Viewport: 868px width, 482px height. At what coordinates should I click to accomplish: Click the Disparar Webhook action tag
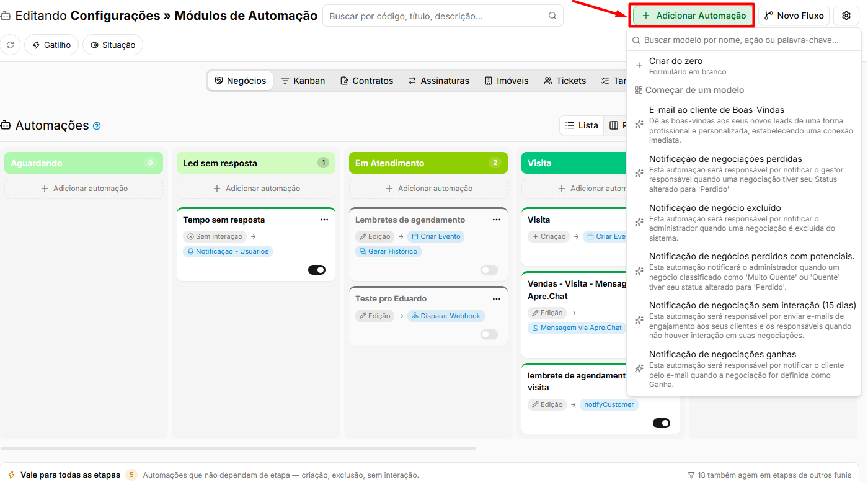pos(446,316)
